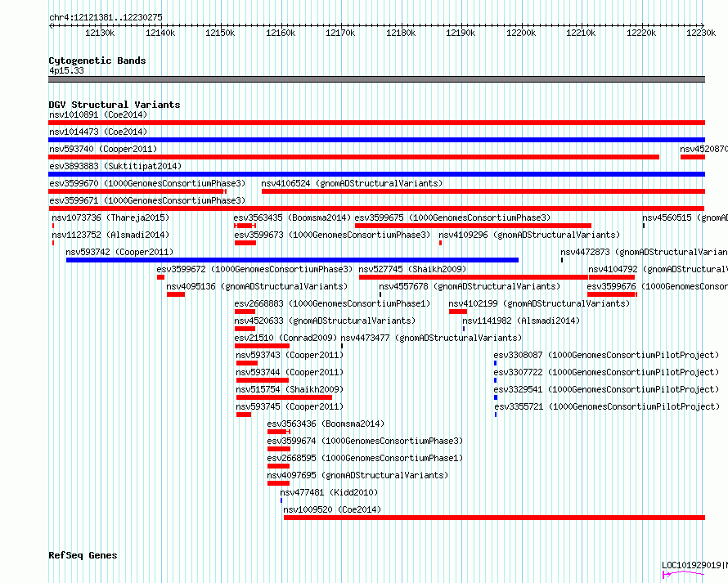
Task: Open esv3563435 (Boomsma2014) variant label
Action: coord(292,218)
